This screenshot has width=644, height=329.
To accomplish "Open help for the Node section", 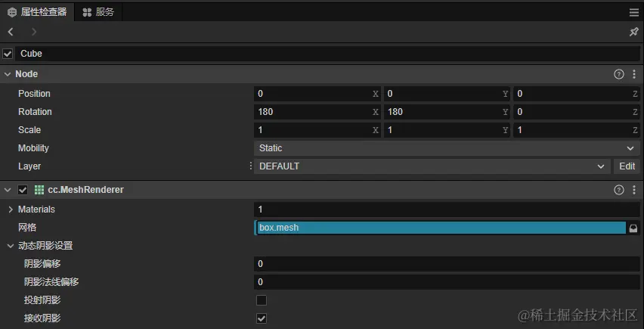I will click(x=618, y=74).
